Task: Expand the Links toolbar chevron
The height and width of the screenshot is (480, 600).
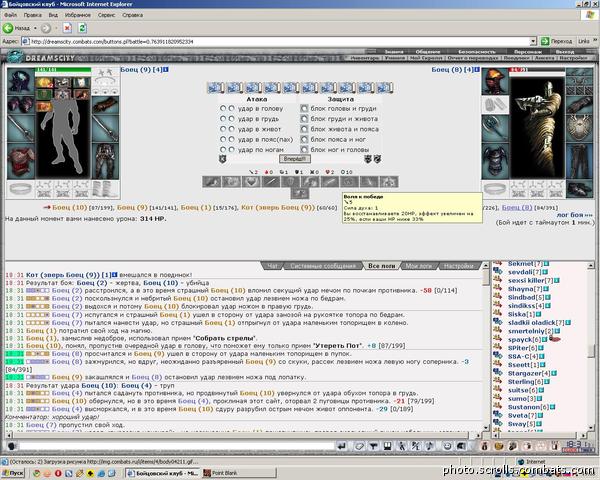Action: coord(595,41)
